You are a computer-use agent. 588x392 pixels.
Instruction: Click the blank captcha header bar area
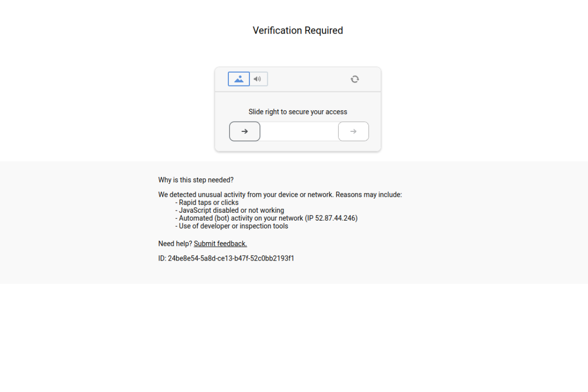pyautogui.click(x=308, y=79)
